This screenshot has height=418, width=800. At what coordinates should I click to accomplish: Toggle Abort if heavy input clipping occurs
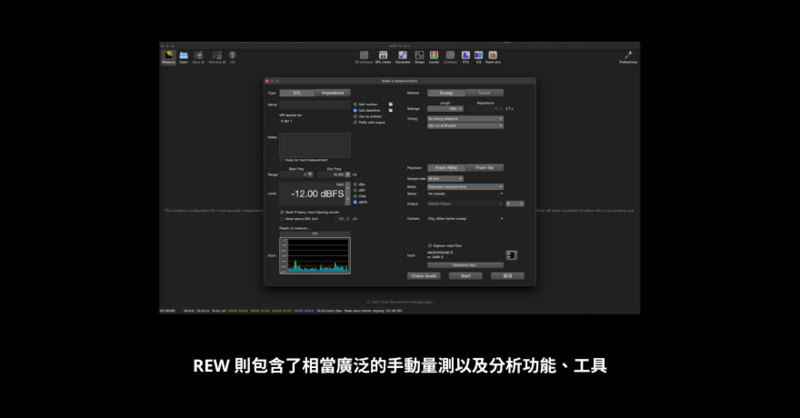[x=281, y=212]
